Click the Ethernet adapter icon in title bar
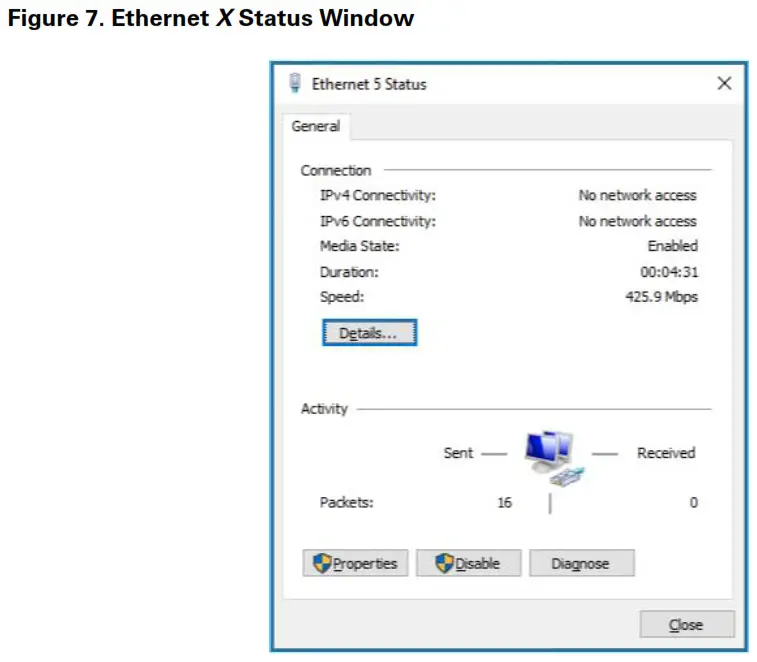This screenshot has width=757, height=662. [x=295, y=83]
